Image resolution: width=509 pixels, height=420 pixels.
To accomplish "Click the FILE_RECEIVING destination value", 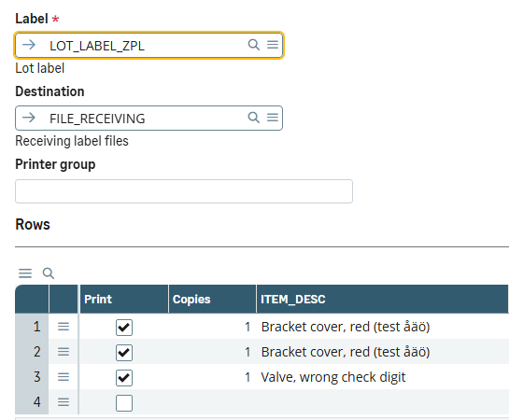I will [97, 119].
